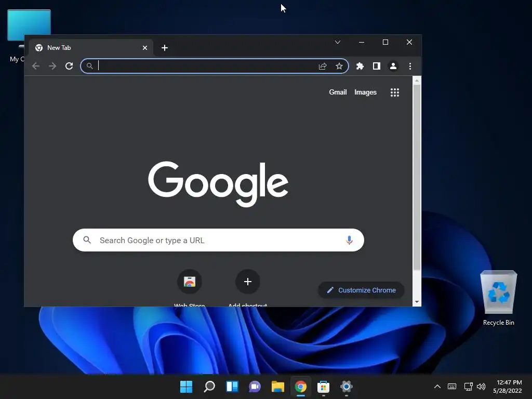532x399 pixels.
Task: Maximize the Chrome window
Action: pyautogui.click(x=385, y=42)
